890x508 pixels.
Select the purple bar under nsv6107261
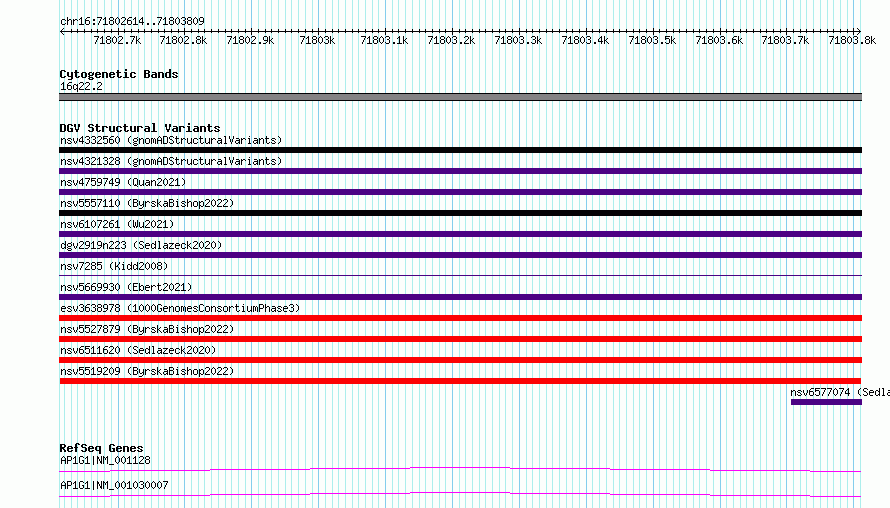pyautogui.click(x=460, y=234)
